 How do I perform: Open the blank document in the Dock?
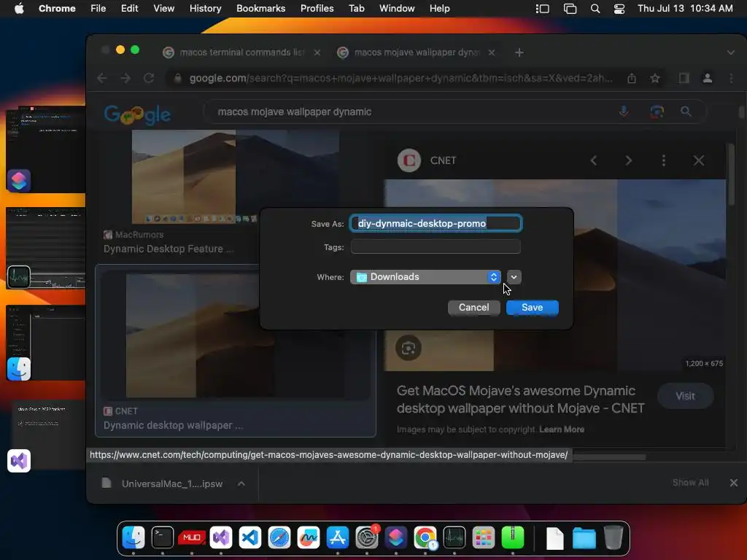tap(554, 539)
